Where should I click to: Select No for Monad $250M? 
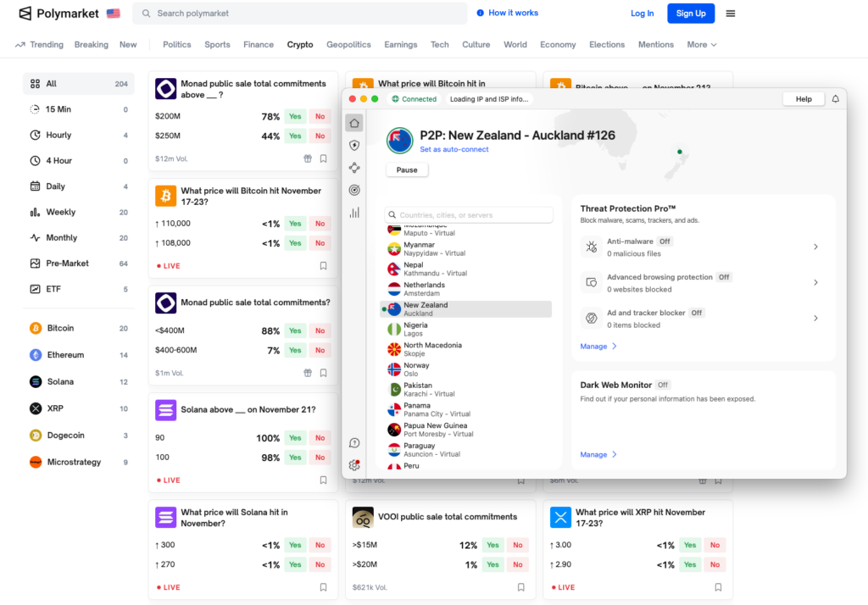(320, 136)
